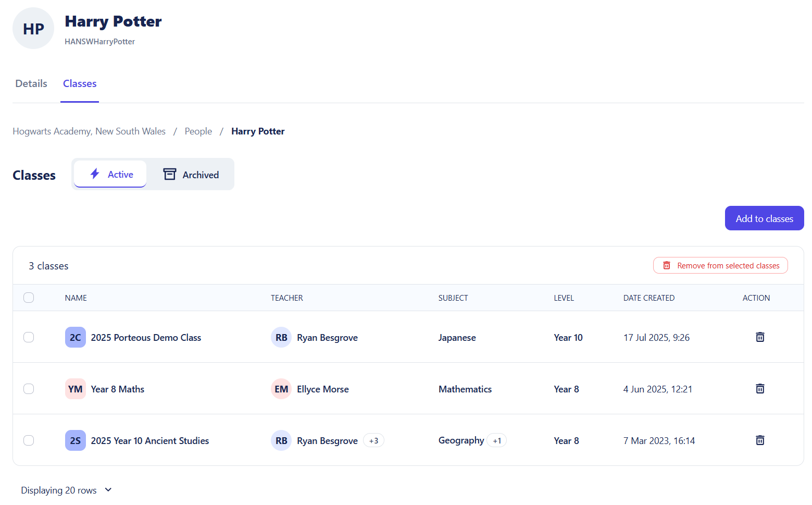Click the LEVEL column header
Screen dimensions: 812x505
(x=564, y=298)
